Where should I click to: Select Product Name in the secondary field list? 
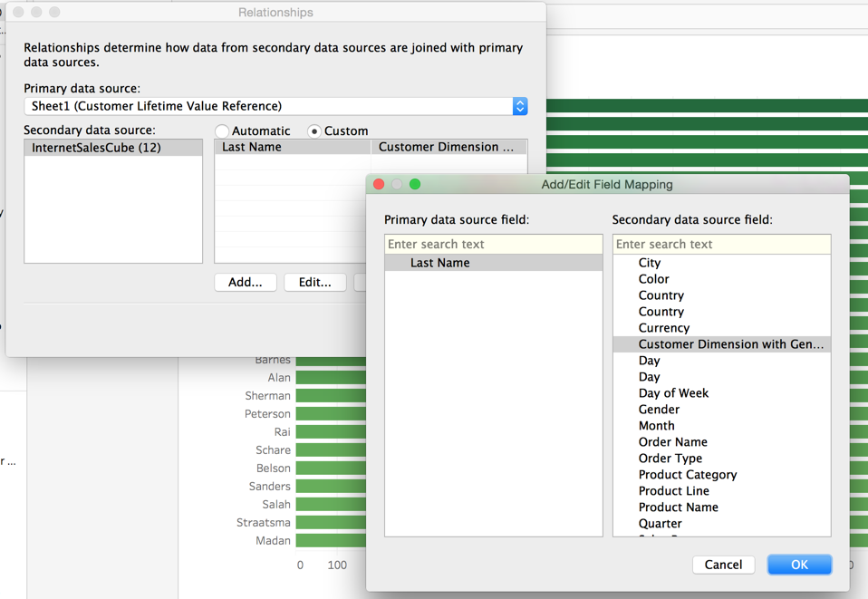[722, 507]
